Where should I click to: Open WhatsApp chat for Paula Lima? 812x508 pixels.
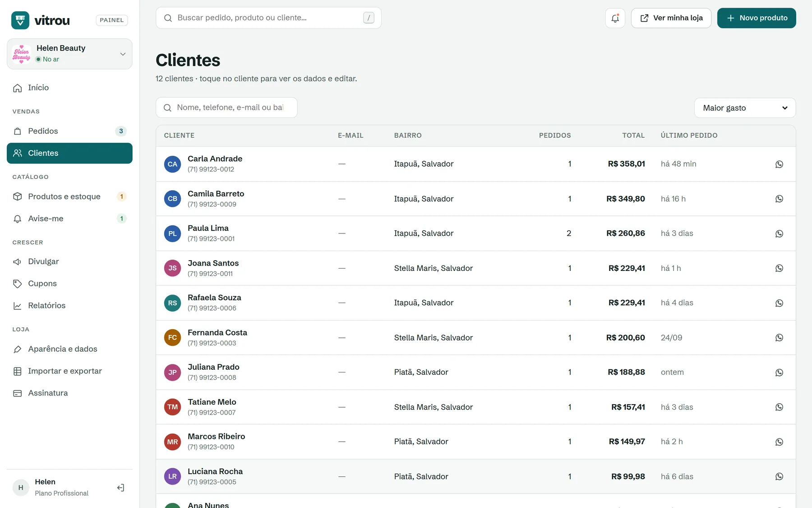coord(779,234)
